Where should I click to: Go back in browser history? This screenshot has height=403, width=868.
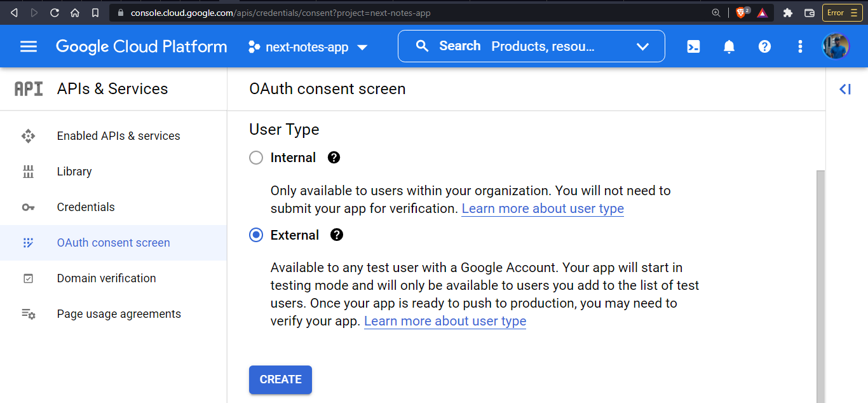[x=14, y=13]
